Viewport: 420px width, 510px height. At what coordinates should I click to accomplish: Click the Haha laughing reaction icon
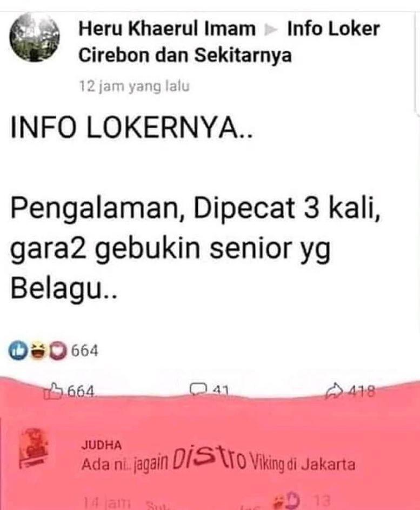pyautogui.click(x=39, y=351)
